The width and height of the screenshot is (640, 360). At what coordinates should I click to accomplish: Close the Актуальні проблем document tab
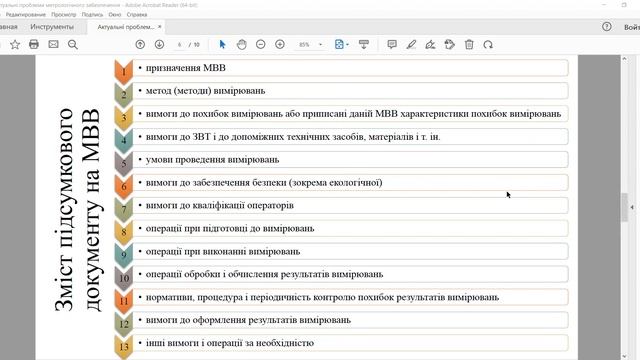coord(160,27)
